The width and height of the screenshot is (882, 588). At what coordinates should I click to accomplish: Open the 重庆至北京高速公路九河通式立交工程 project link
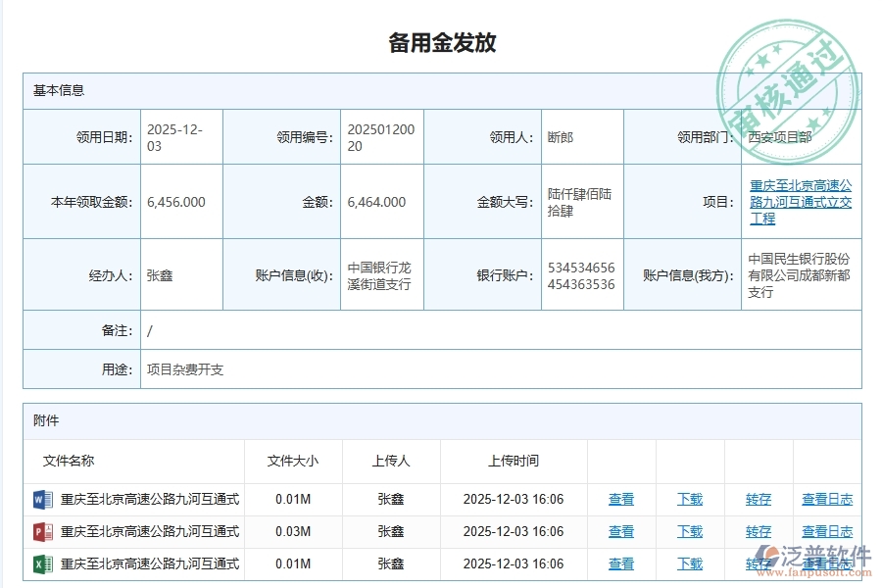800,202
